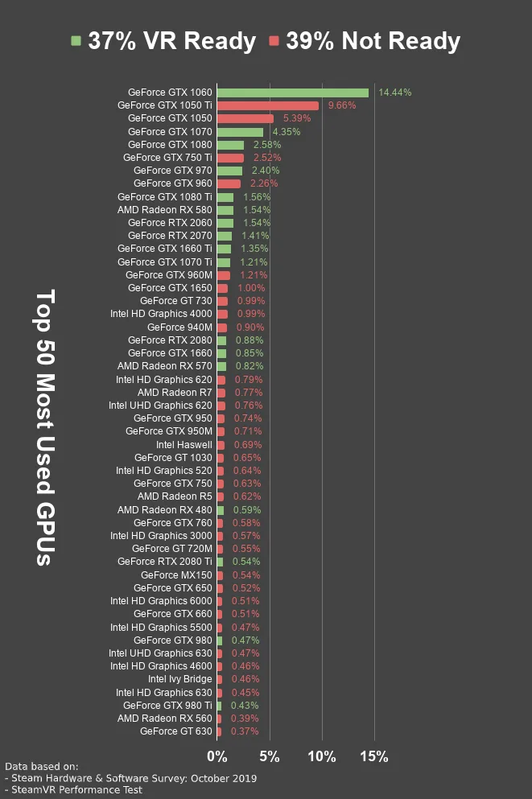Click the GeForce RTX 2080 Ti label
This screenshot has height=799, width=532.
[x=165, y=562]
